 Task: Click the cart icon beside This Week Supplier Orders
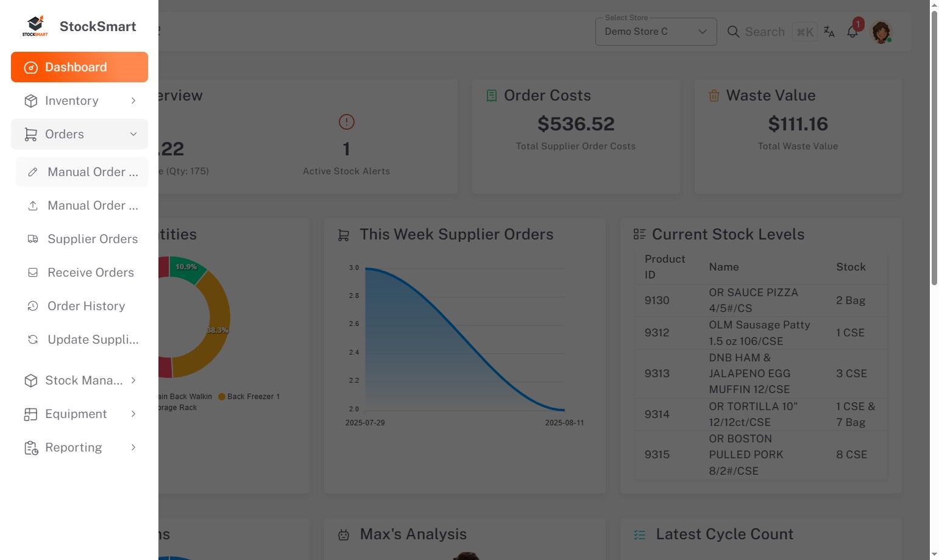(344, 235)
